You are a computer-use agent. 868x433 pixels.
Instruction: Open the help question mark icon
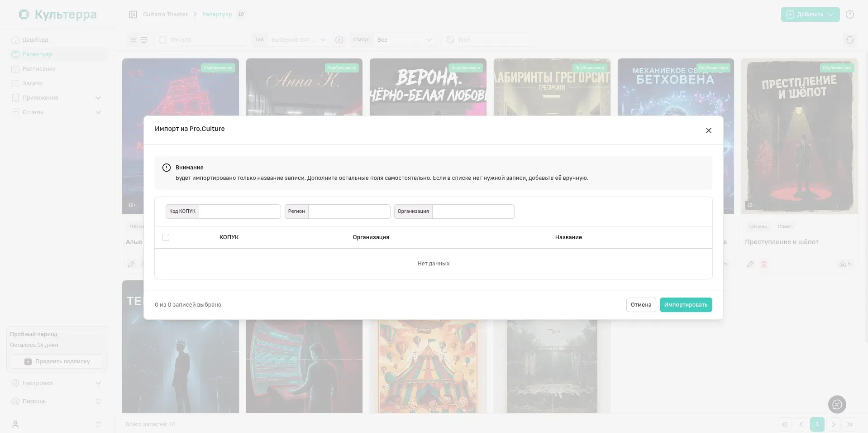point(850,14)
